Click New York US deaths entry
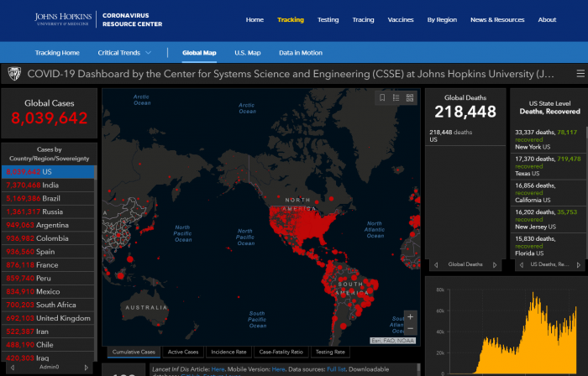 548,139
